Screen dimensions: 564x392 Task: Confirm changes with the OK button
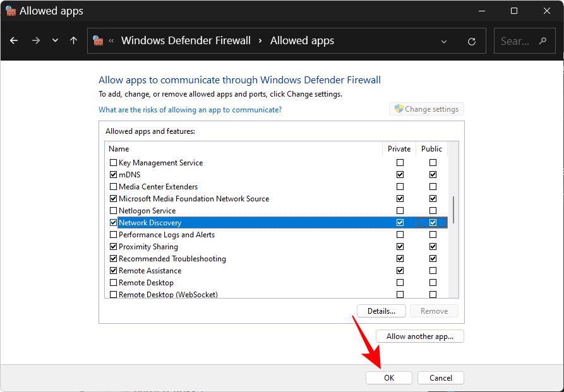388,377
